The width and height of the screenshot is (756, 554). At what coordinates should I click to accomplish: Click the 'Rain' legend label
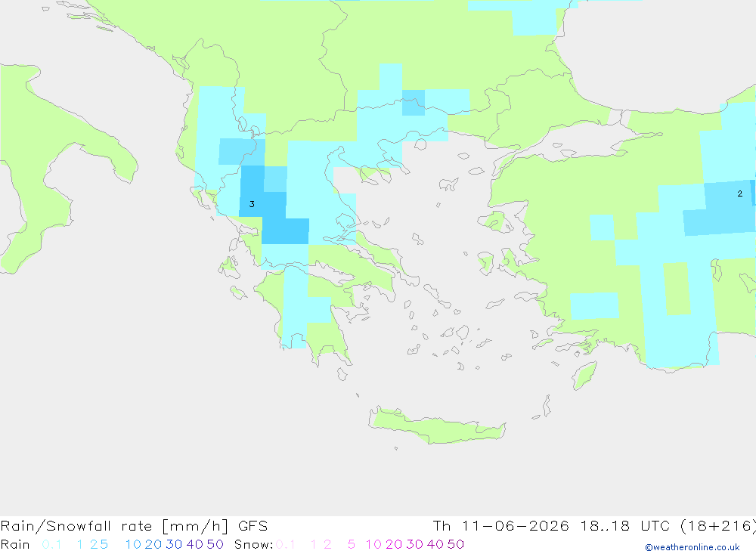point(15,544)
